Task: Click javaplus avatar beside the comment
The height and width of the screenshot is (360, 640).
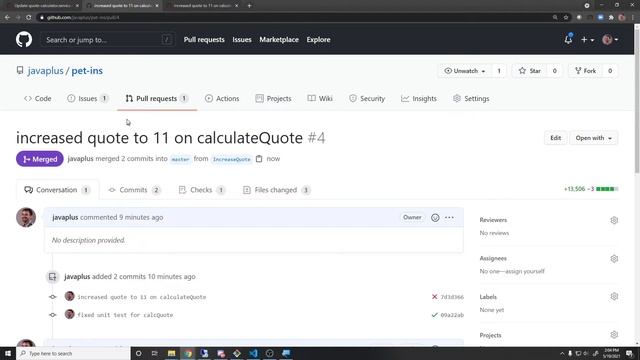Action: tap(26, 217)
